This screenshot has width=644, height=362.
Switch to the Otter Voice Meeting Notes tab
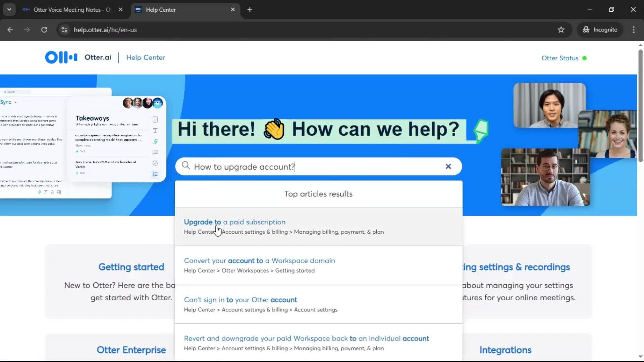[72, 10]
